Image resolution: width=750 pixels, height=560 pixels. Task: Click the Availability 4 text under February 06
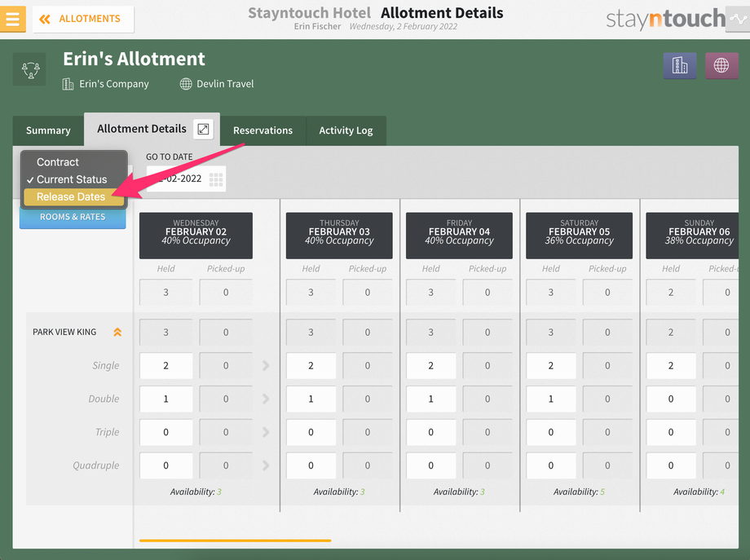click(x=699, y=492)
